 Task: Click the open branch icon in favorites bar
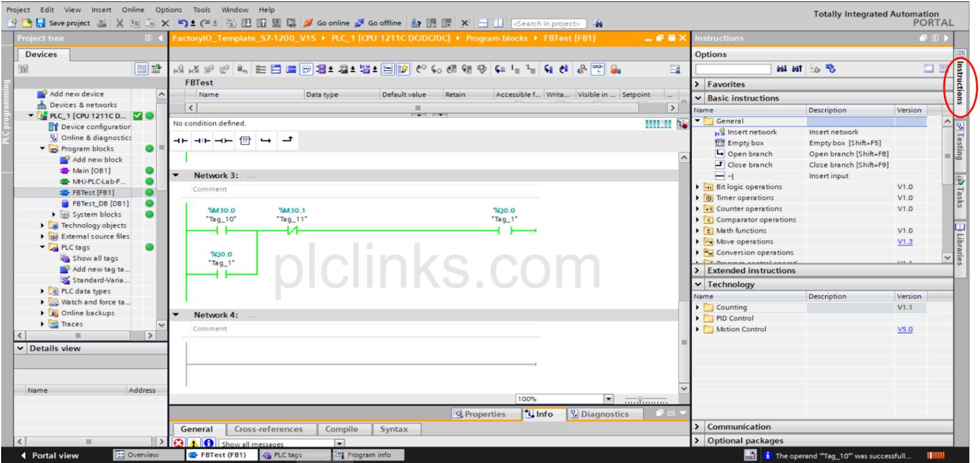click(x=266, y=141)
